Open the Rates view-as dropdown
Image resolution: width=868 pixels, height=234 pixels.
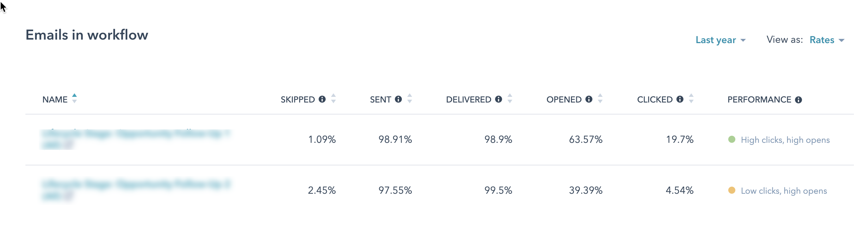click(826, 40)
